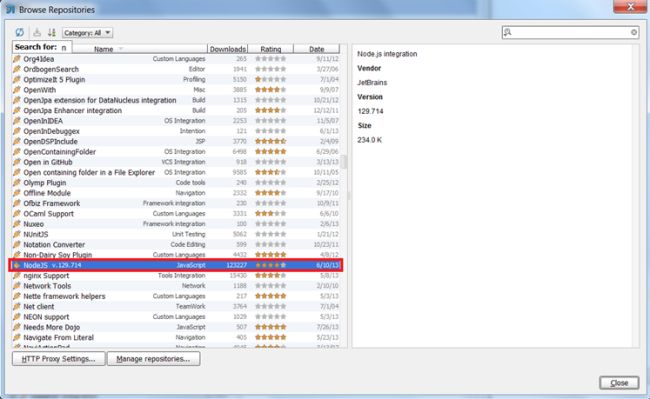Sort plugins by the Date column header
This screenshot has width=650, height=399.
click(x=317, y=49)
